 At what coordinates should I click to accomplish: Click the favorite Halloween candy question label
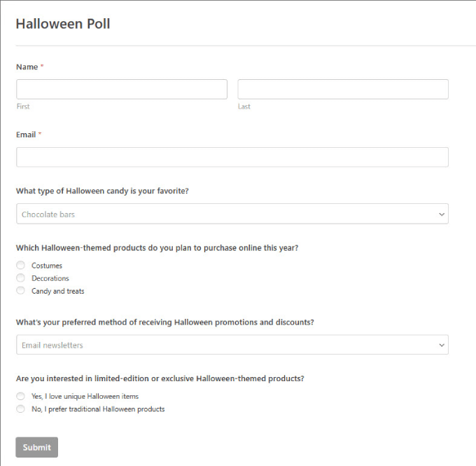(x=102, y=191)
